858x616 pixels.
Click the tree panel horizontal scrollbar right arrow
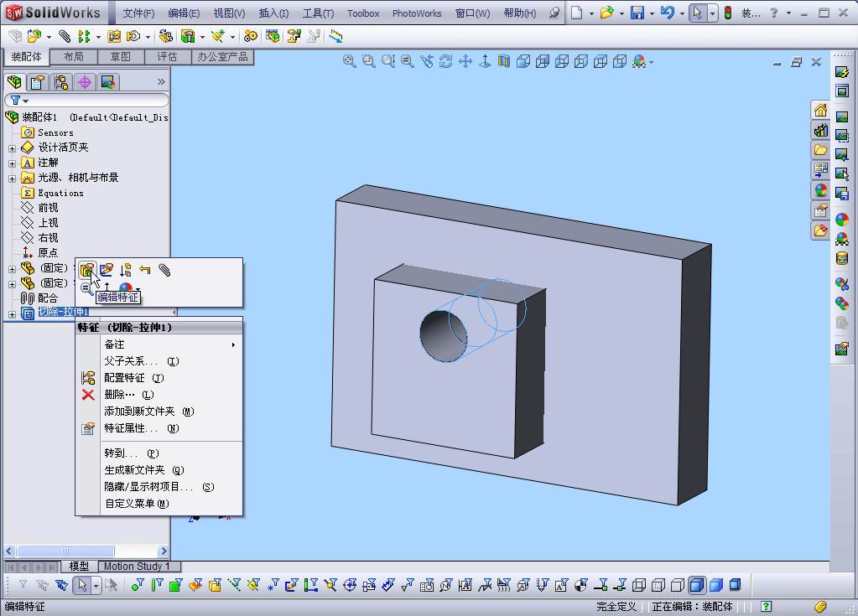[x=163, y=551]
